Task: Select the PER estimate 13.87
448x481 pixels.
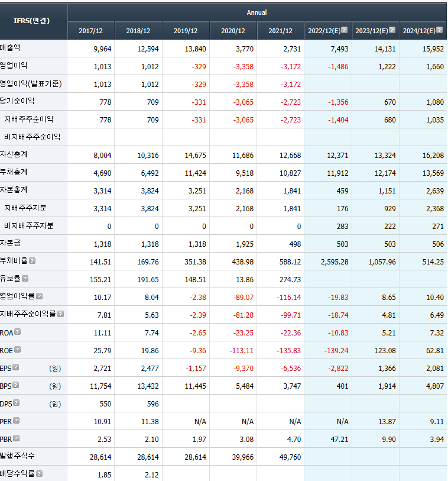Action: [387, 422]
